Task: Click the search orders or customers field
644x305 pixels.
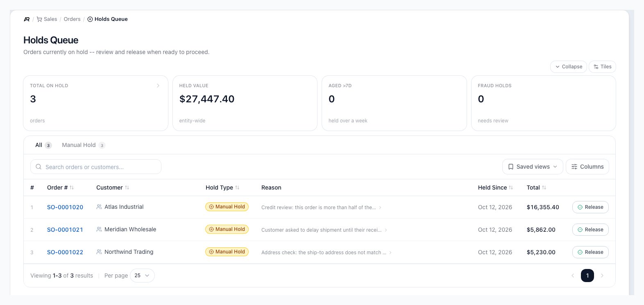Action: pos(96,167)
